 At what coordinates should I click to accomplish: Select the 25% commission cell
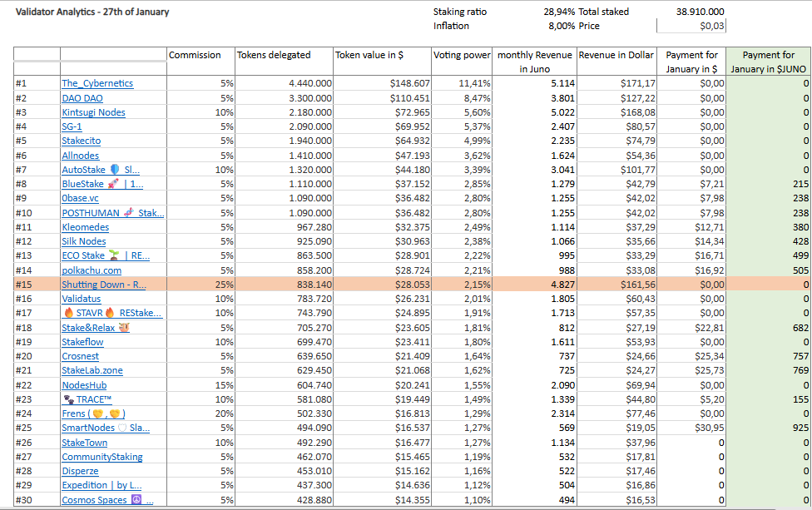tap(201, 285)
